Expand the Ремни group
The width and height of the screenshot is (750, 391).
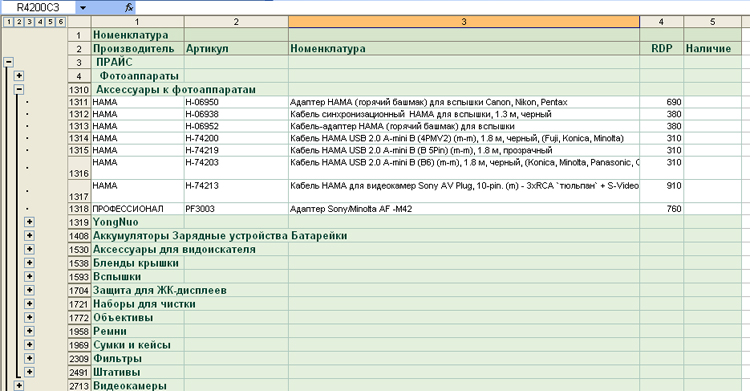point(29,331)
